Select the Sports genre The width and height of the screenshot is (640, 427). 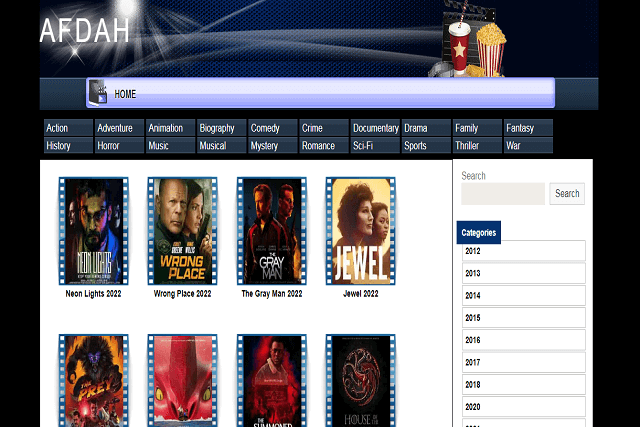[x=426, y=145]
